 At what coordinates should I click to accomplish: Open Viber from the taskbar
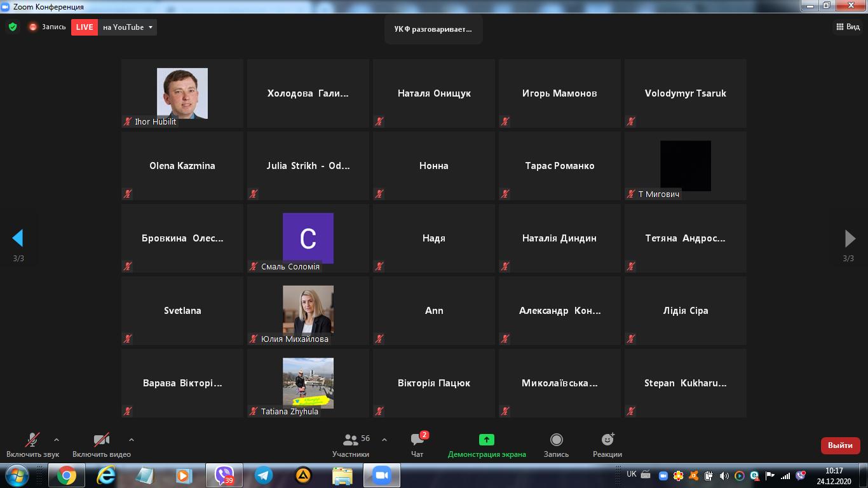point(224,475)
